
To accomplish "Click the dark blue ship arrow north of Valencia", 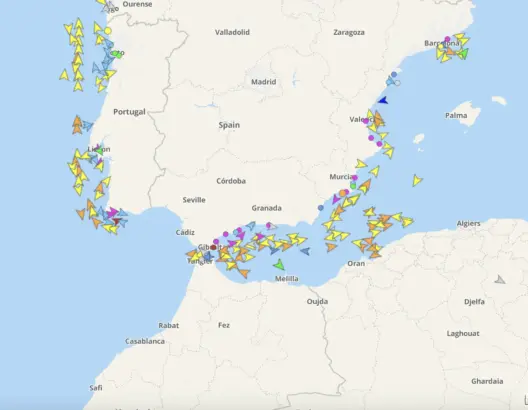I will click(383, 100).
